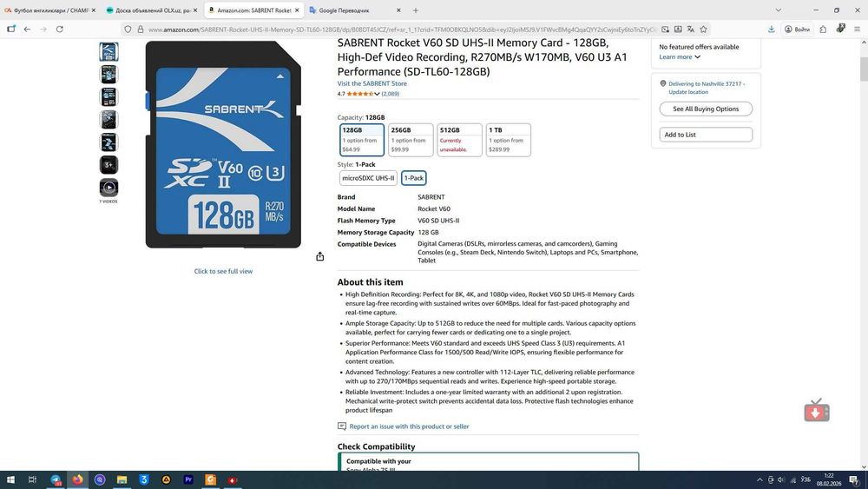
Task: Bookmark this page with the star icon
Action: pyautogui.click(x=704, y=29)
